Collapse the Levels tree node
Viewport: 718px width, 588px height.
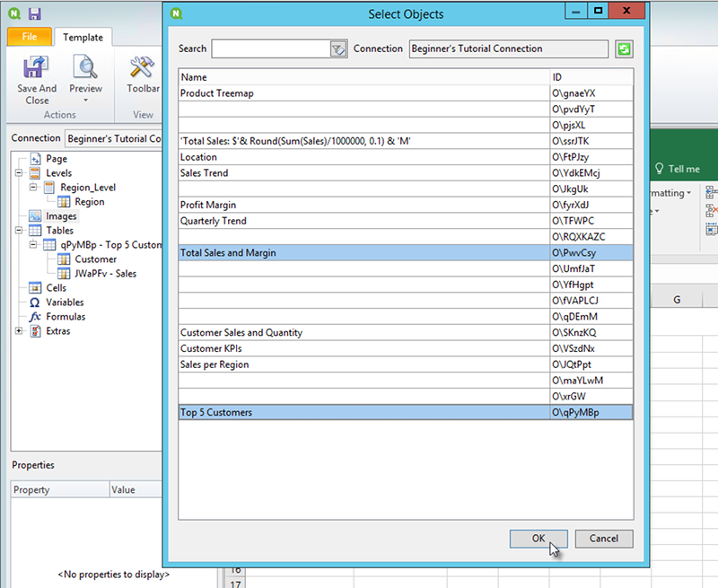[x=20, y=173]
